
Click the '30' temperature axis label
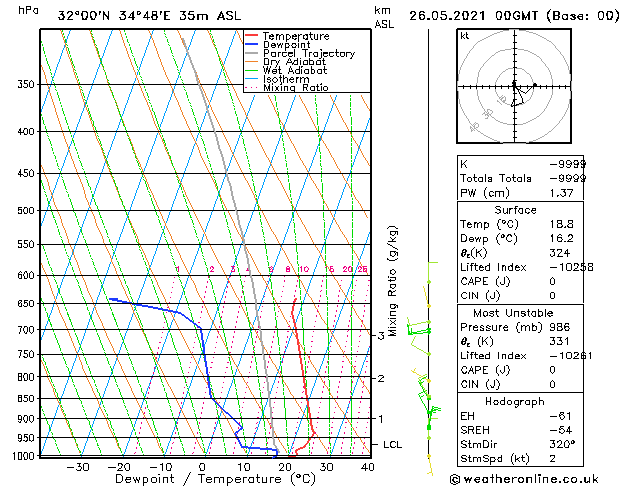(x=326, y=467)
